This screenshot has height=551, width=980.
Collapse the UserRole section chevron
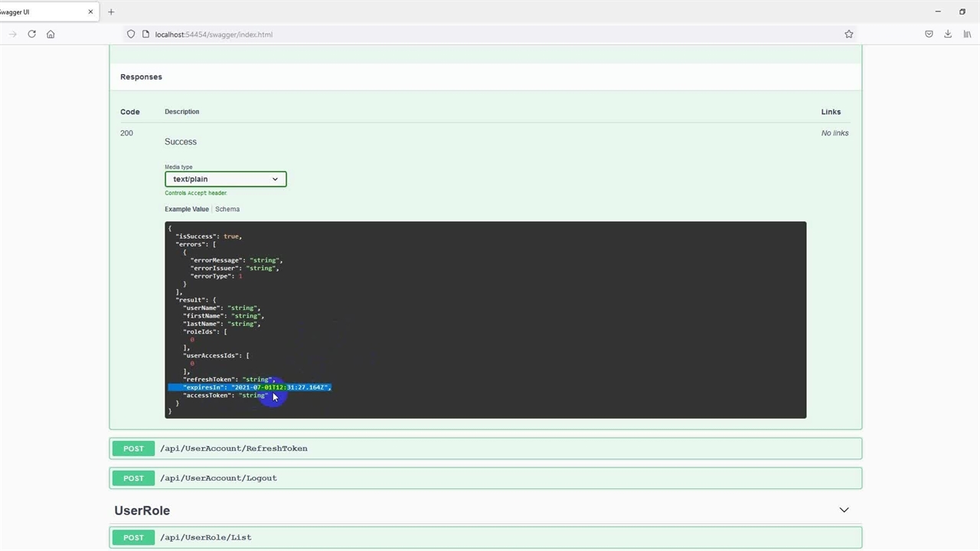tap(844, 510)
